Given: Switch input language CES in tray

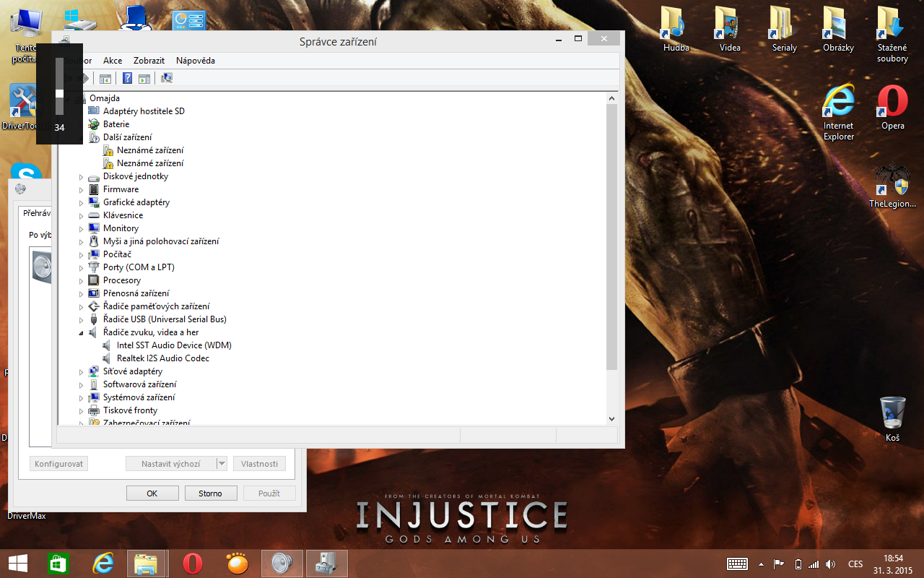Looking at the screenshot, I should point(855,564).
